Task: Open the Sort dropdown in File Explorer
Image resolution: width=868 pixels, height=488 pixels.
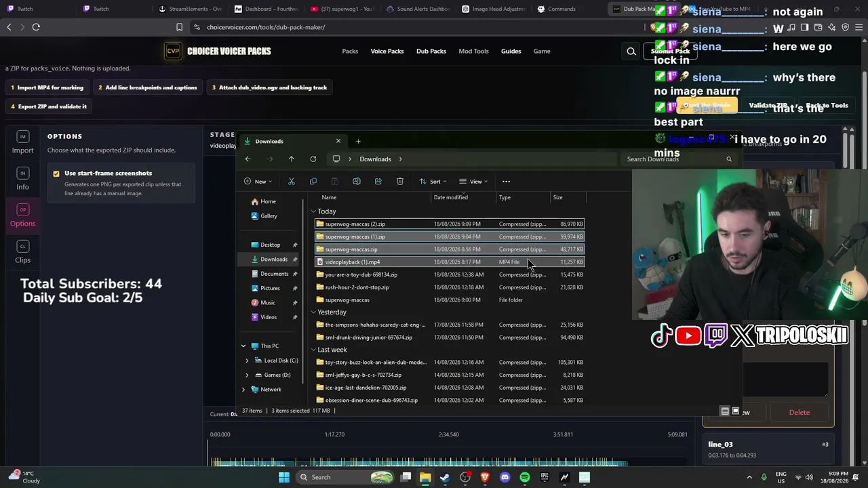Action: click(x=433, y=182)
